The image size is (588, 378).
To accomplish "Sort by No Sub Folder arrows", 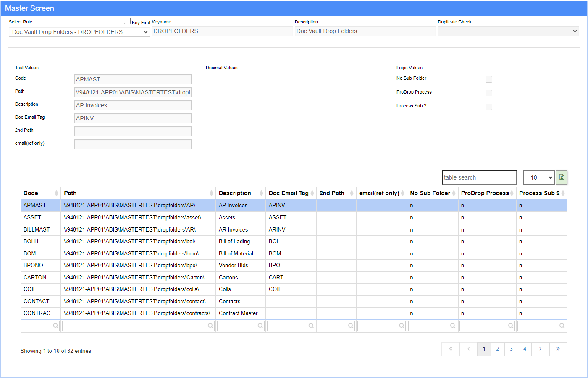I will [x=454, y=193].
